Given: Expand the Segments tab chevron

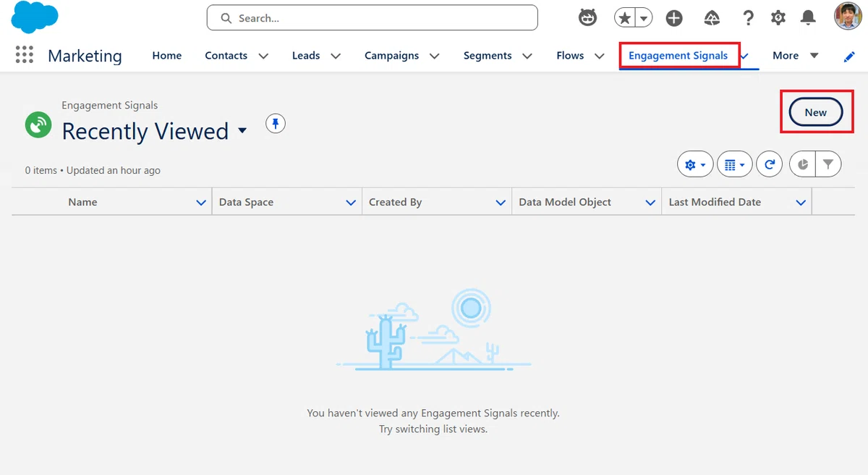Looking at the screenshot, I should (x=527, y=56).
